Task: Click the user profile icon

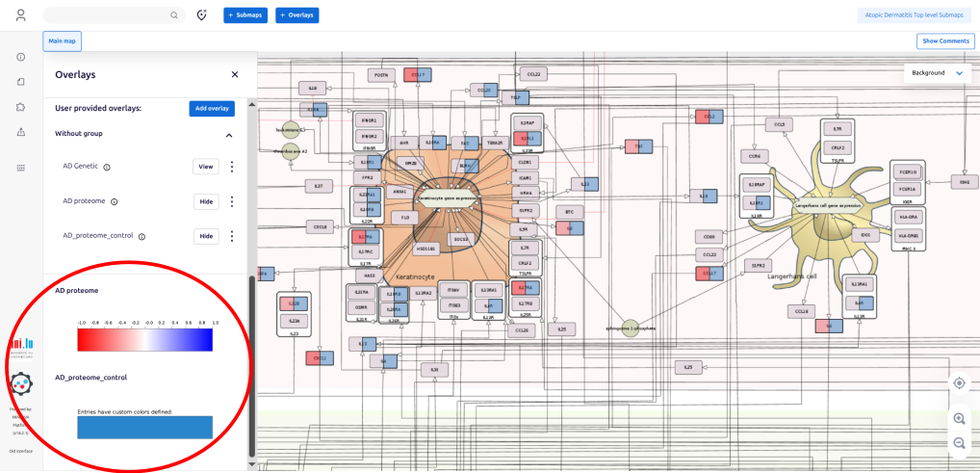Action: pyautogui.click(x=21, y=15)
